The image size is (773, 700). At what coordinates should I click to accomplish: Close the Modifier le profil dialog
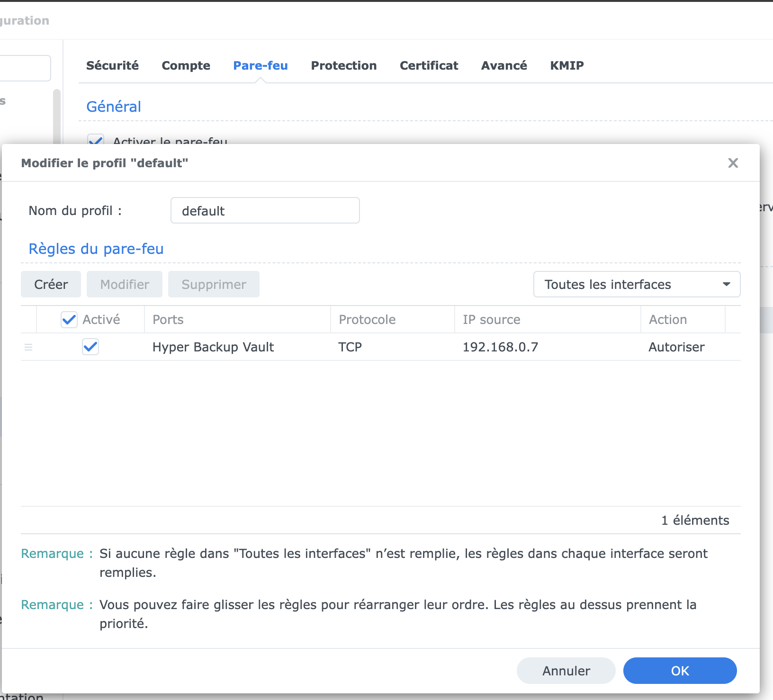tap(733, 163)
